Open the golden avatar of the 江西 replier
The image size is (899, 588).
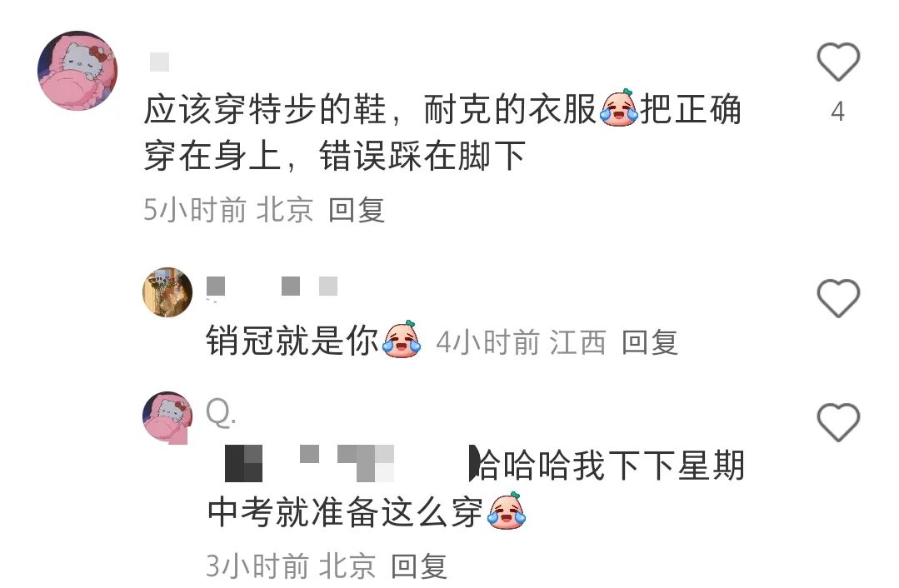[167, 292]
